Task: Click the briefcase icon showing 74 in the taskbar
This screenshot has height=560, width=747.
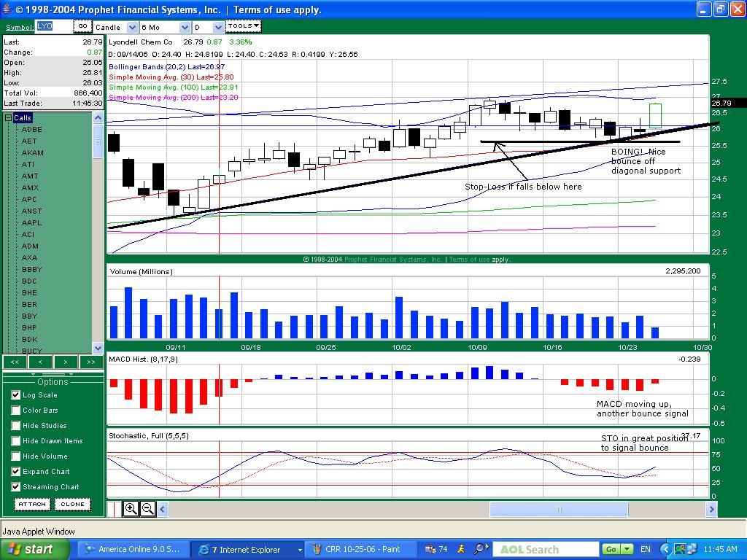Action: click(x=436, y=549)
